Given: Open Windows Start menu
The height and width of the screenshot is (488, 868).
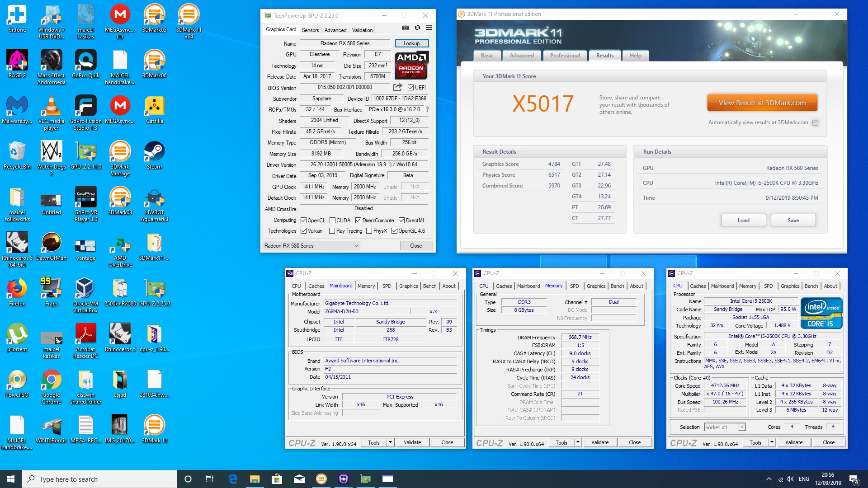Looking at the screenshot, I should 11,479.
